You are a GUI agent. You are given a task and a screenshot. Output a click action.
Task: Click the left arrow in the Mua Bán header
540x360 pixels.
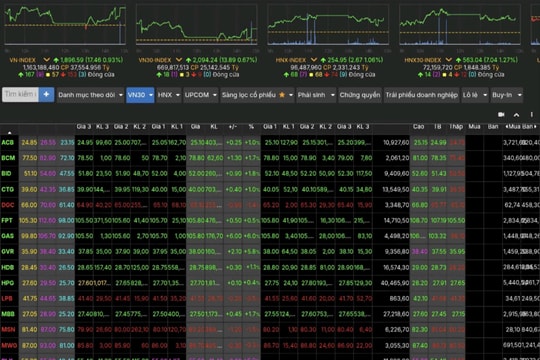[506, 126]
